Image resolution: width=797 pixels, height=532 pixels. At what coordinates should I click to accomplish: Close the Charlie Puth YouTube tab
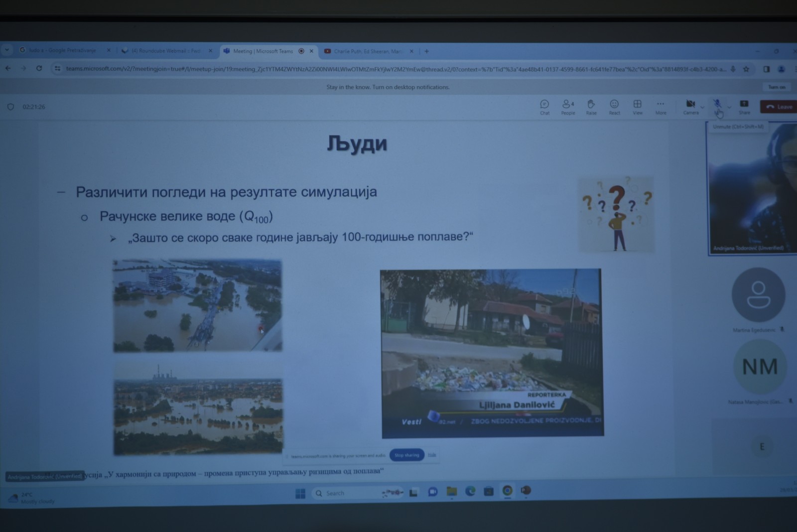411,51
